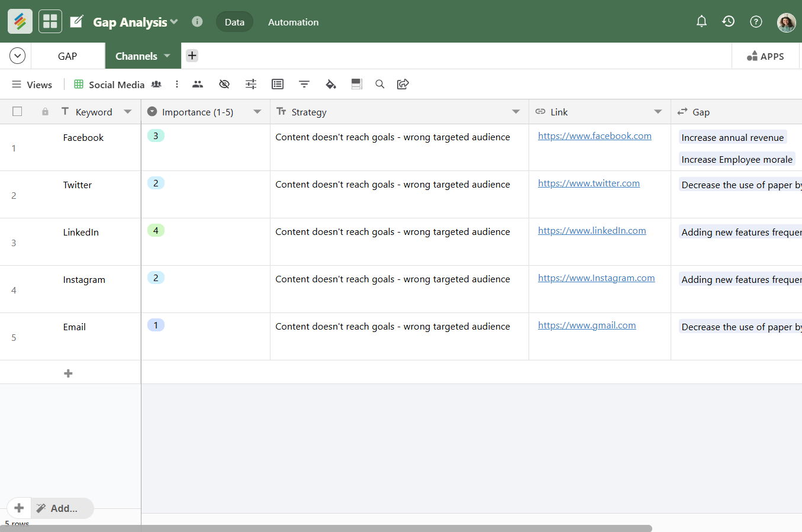The height and width of the screenshot is (532, 802).
Task: Click the Stackby logo icon
Action: click(x=20, y=21)
